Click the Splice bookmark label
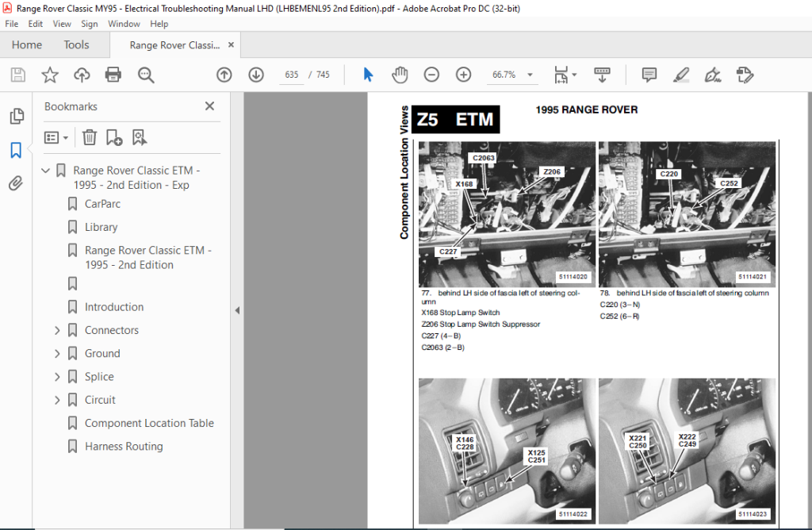 [99, 377]
